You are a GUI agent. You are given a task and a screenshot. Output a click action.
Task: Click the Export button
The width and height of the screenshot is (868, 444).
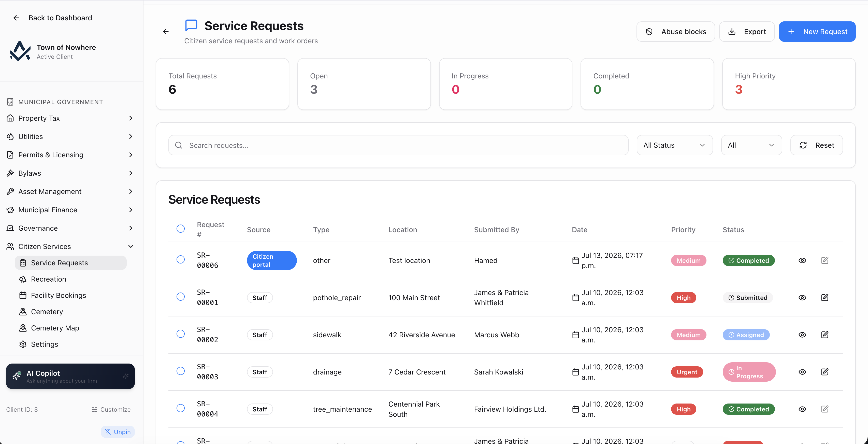(747, 32)
